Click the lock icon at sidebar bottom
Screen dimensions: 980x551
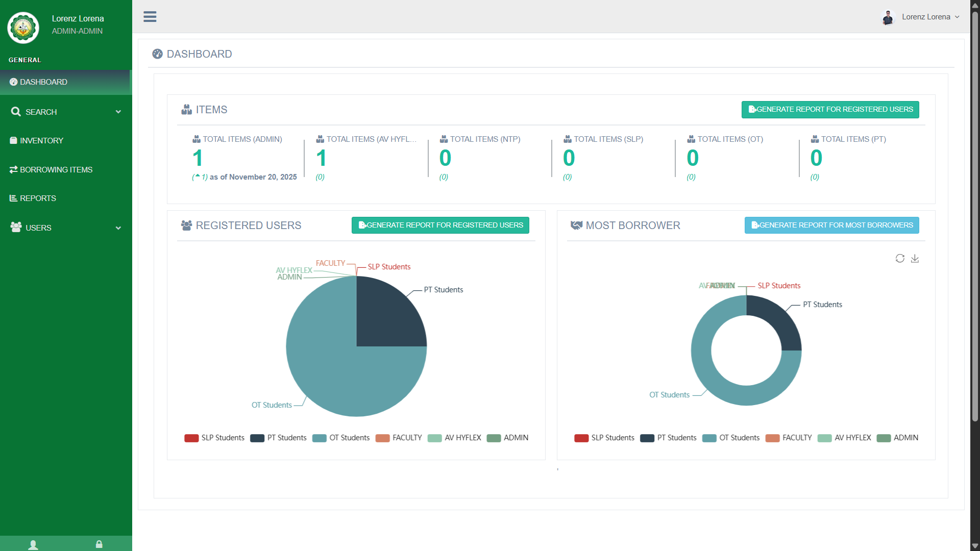(99, 544)
